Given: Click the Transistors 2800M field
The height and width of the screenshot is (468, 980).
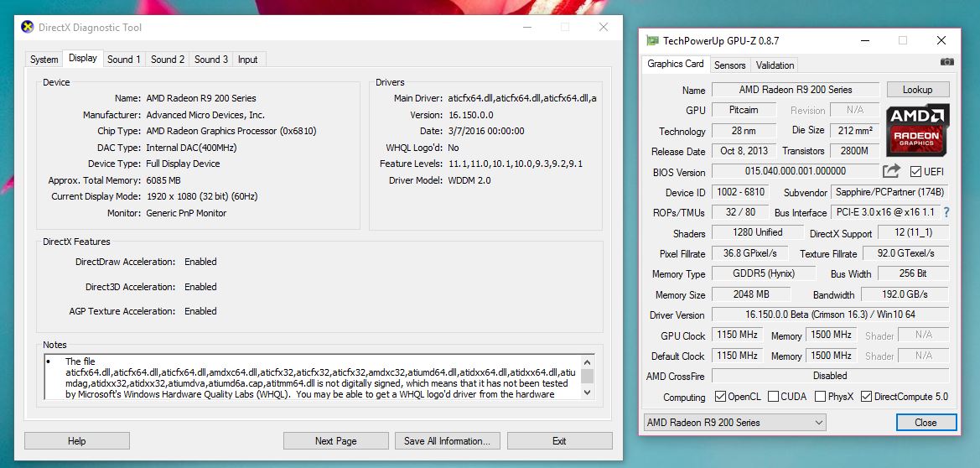Looking at the screenshot, I should pos(854,151).
